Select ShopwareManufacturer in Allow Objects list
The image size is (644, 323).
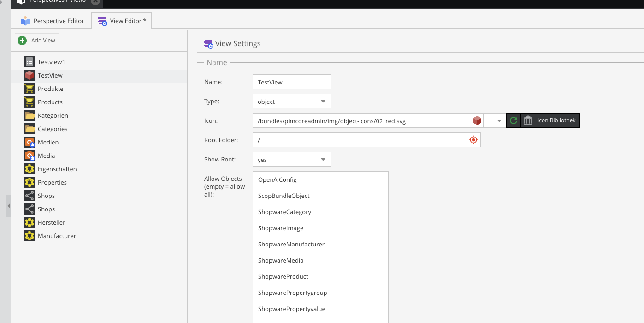click(320, 244)
